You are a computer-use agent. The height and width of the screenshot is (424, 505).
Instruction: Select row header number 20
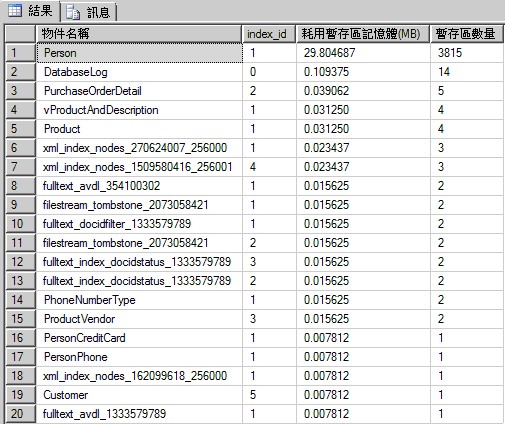(x=20, y=414)
